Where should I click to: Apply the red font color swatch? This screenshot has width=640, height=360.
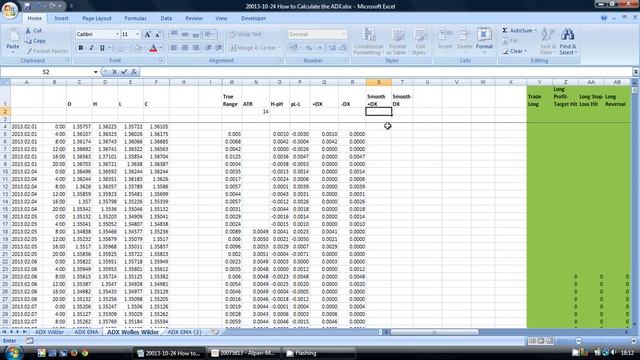coord(153,48)
